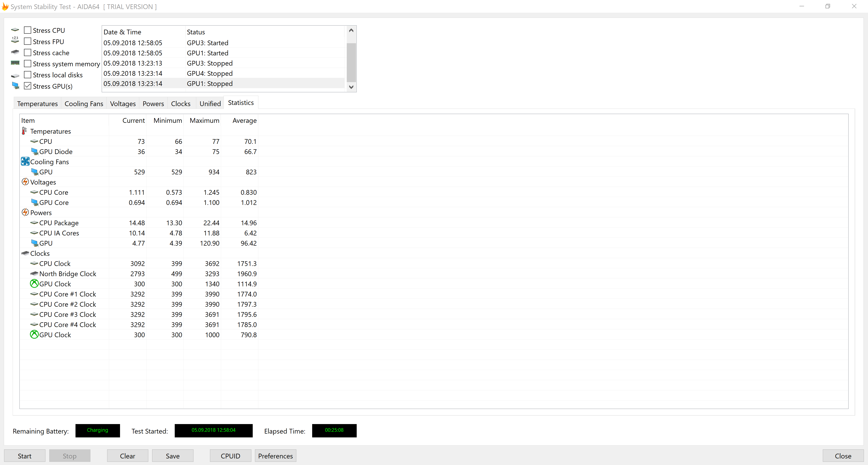This screenshot has height=465, width=868.
Task: Select the Statistics tab
Action: [x=241, y=102]
